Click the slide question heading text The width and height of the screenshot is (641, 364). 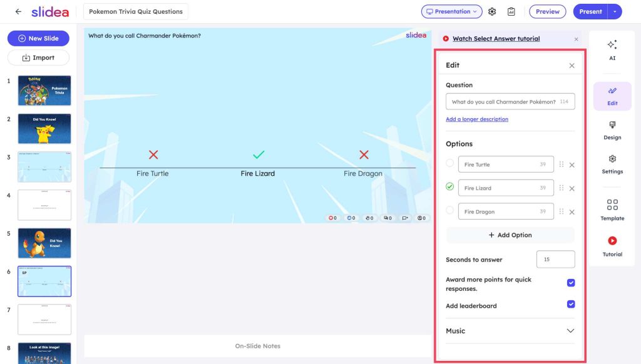pyautogui.click(x=145, y=36)
